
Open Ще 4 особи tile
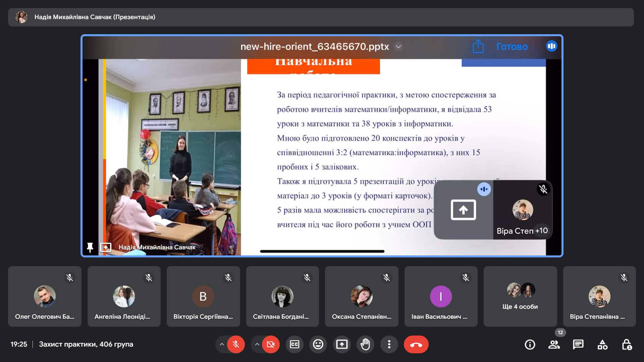click(520, 296)
